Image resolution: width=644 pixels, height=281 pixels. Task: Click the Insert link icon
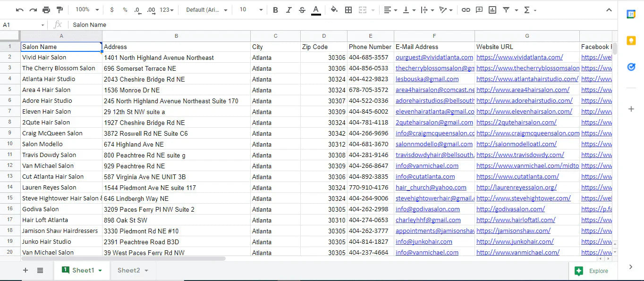point(466,10)
